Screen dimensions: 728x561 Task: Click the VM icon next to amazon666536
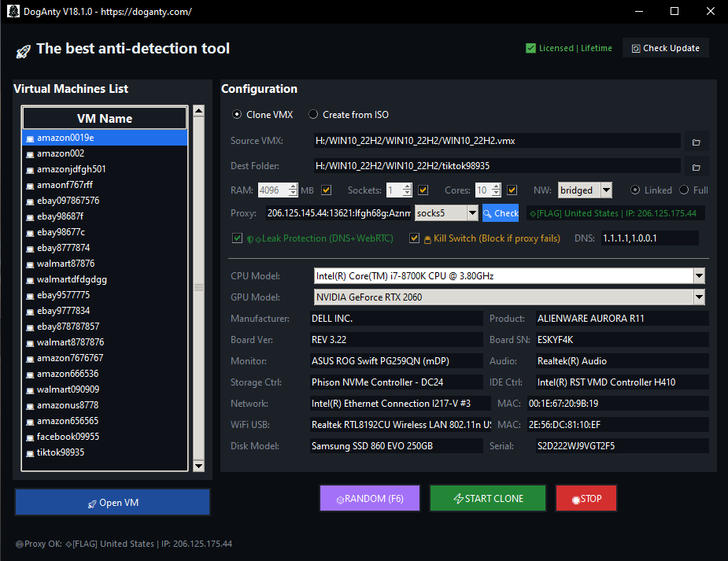tap(30, 375)
